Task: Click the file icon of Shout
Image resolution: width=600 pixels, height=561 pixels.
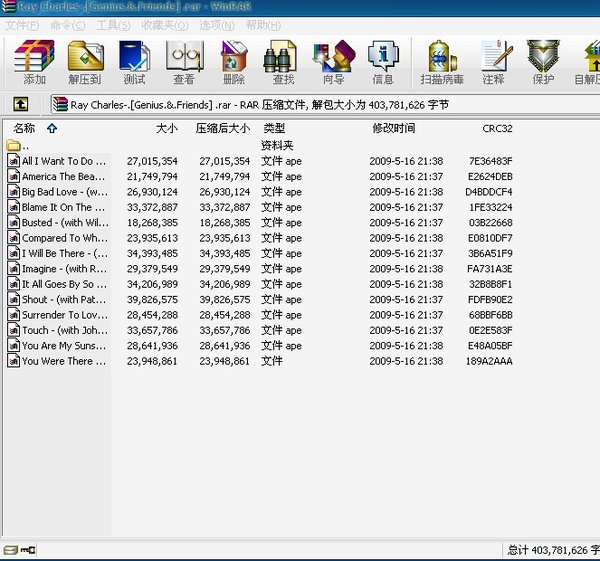Action: pyautogui.click(x=13, y=299)
